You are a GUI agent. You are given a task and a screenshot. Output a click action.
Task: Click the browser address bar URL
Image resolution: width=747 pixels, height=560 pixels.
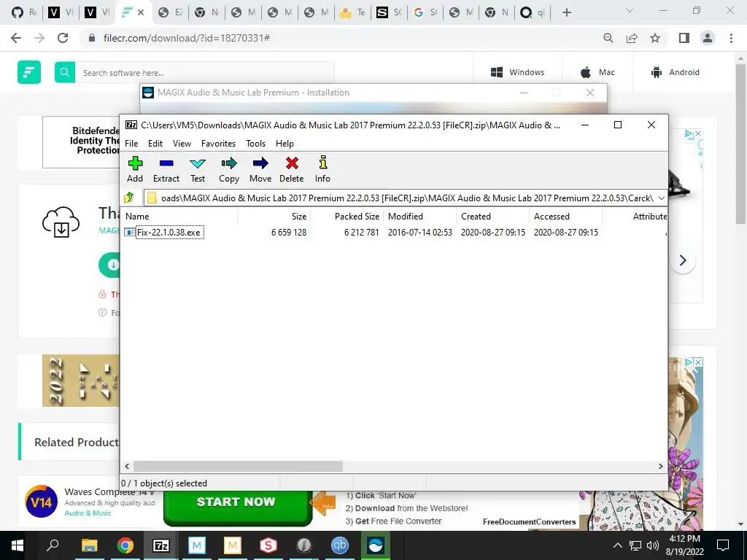click(x=187, y=38)
